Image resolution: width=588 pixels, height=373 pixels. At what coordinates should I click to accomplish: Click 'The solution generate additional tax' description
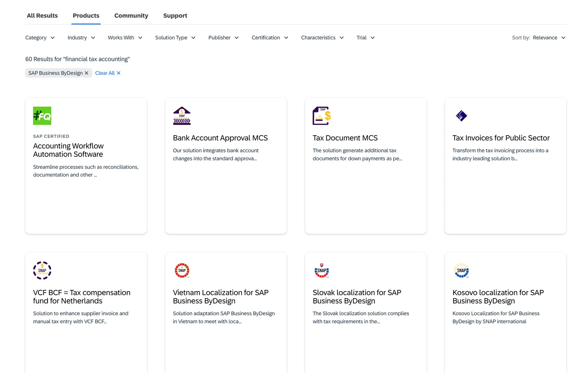pos(357,154)
